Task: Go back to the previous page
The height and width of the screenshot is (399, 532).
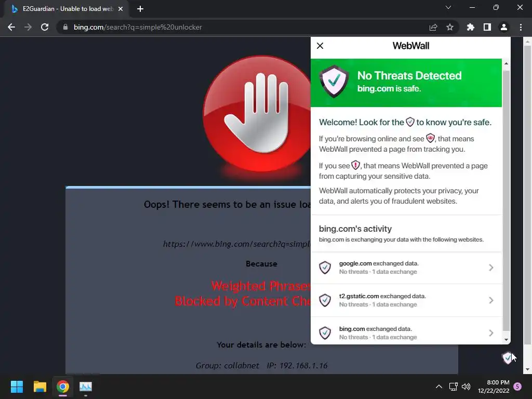Action: [x=11, y=27]
